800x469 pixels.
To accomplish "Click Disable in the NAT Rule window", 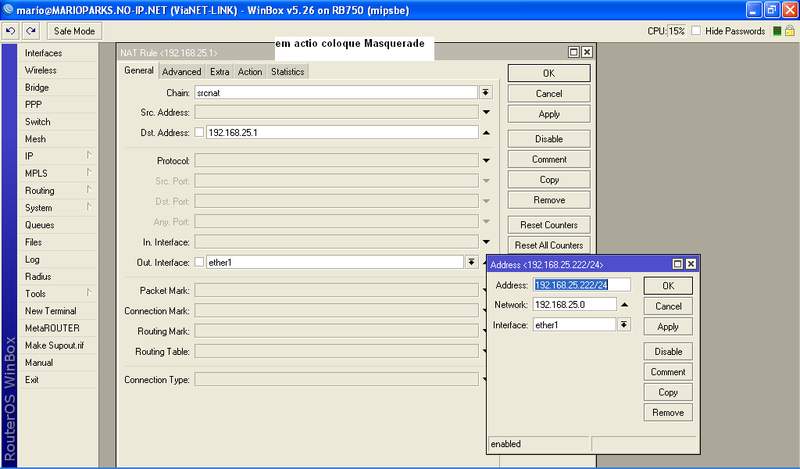I will pyautogui.click(x=549, y=139).
